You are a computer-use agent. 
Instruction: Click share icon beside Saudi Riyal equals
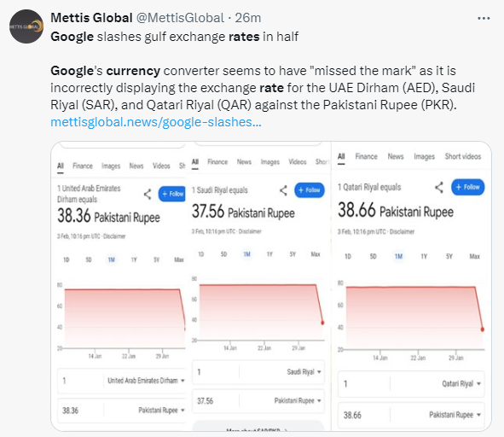pos(283,190)
